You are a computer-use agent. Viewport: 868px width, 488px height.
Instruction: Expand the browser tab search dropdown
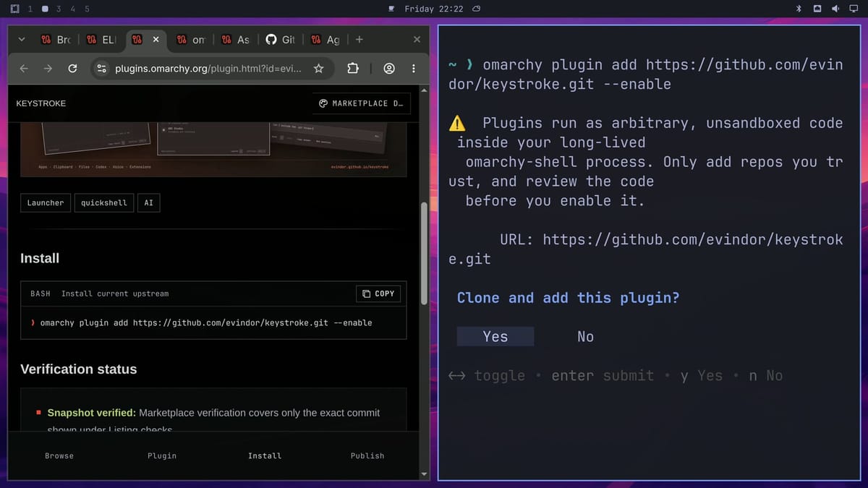21,40
